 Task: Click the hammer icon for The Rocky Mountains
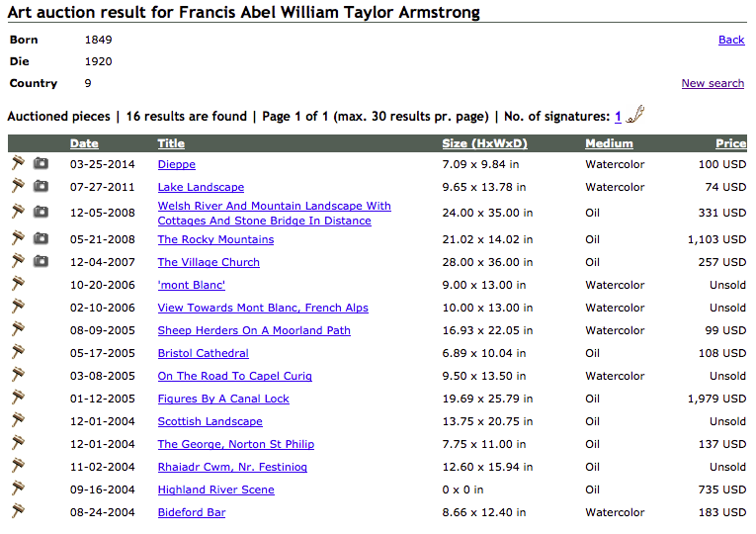18,238
